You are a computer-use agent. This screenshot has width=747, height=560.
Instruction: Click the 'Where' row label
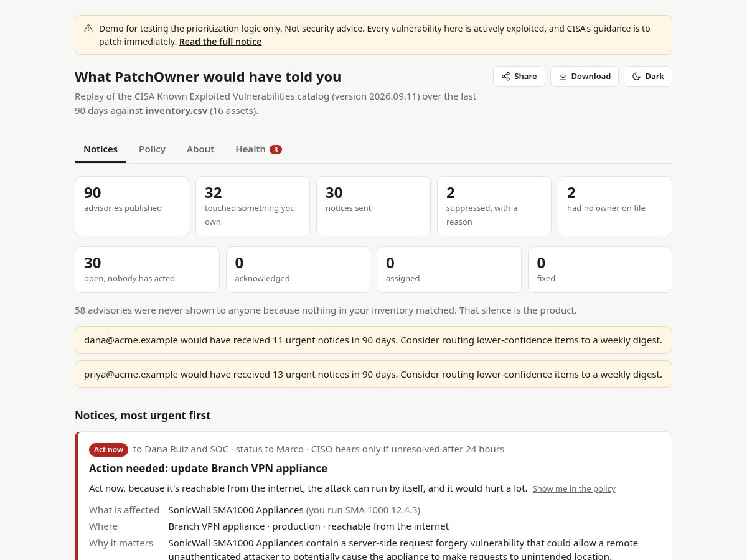(x=103, y=526)
